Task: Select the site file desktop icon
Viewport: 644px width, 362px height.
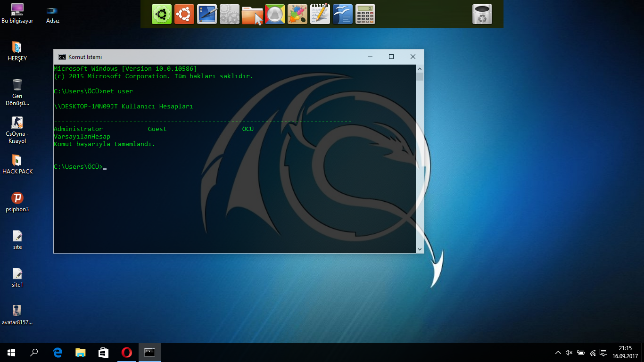Action: pos(17,240)
